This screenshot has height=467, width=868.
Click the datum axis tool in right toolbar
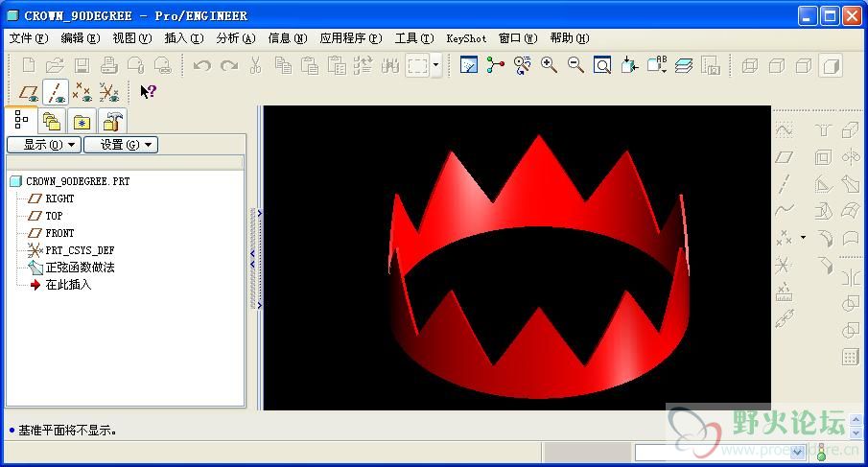(x=784, y=184)
